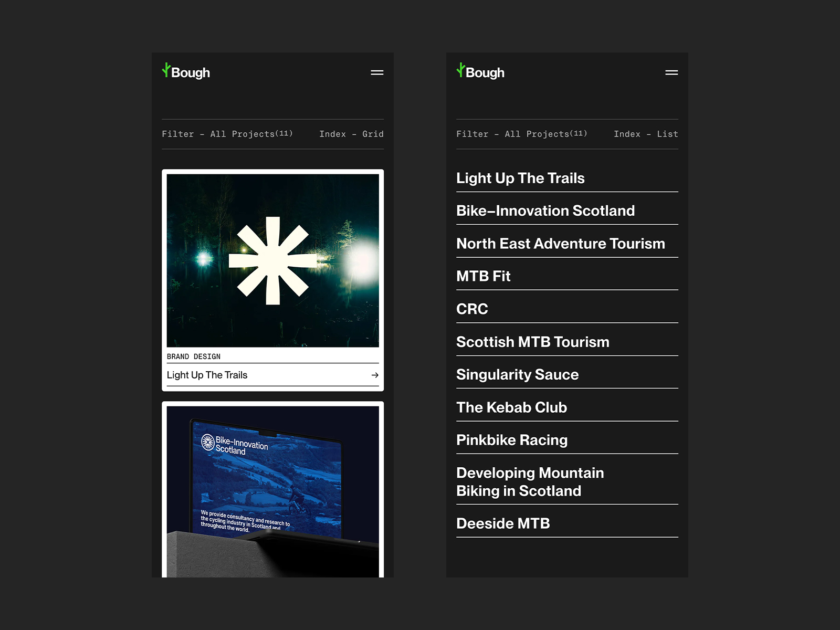
Task: Open Bike-Innovation Scotland laptop thumbnail
Action: 272,491
